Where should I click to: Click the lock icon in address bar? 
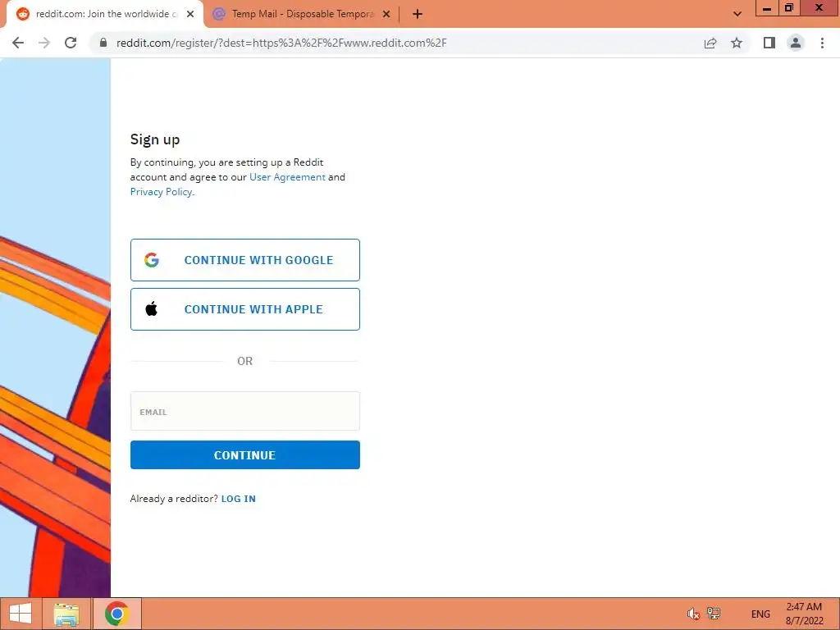point(103,43)
